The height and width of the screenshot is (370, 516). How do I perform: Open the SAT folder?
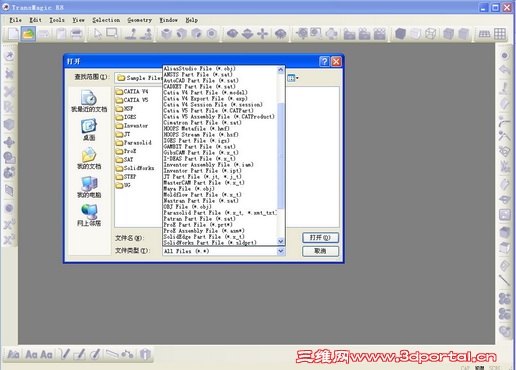click(x=125, y=160)
